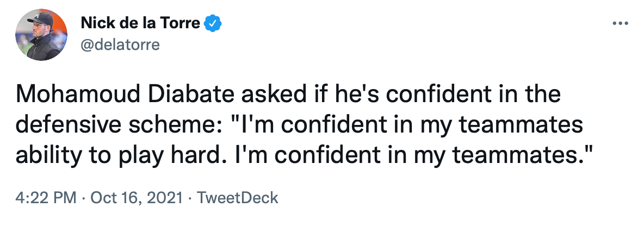This screenshot has width=644, height=226.
Task: Click the word "ability" starting the last line
Action: 47,156
